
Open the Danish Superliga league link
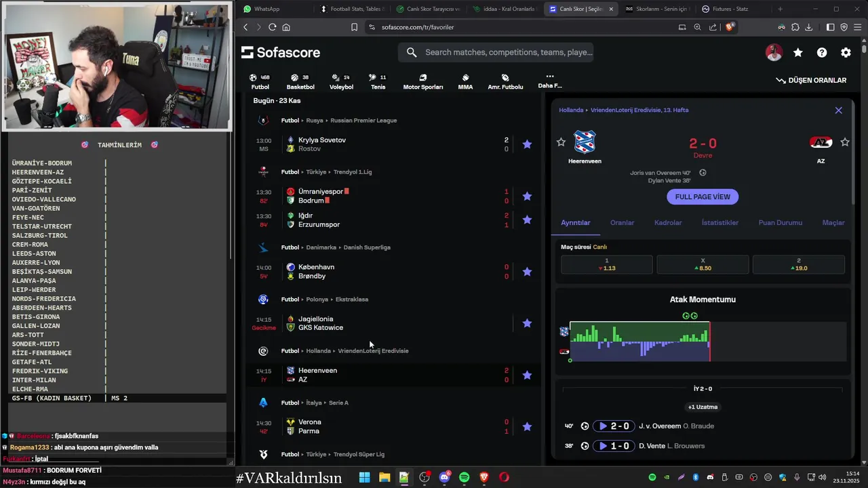367,247
